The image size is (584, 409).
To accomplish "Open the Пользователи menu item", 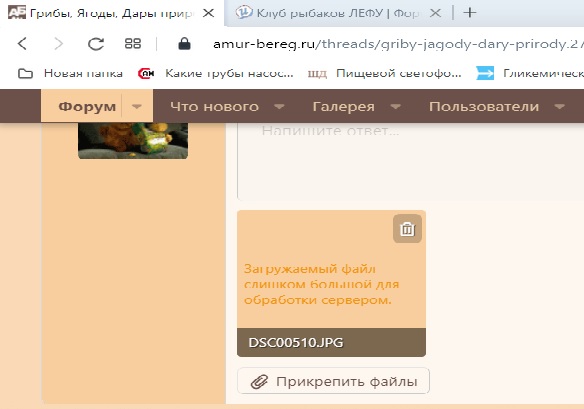I will click(484, 107).
